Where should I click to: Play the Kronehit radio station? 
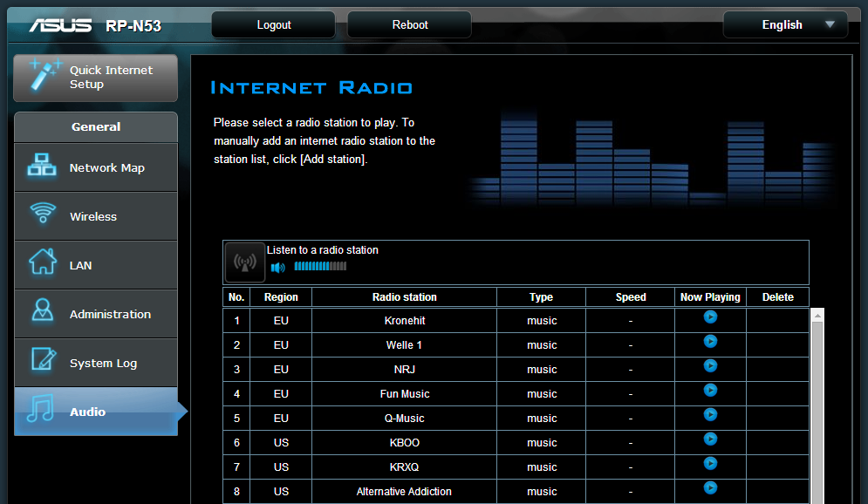710,317
